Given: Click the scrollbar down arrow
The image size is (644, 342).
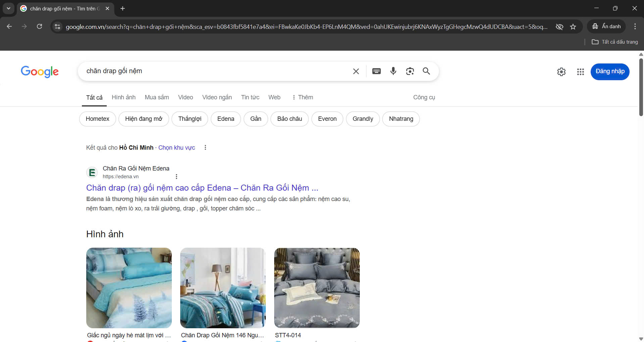Looking at the screenshot, I should click(641, 339).
